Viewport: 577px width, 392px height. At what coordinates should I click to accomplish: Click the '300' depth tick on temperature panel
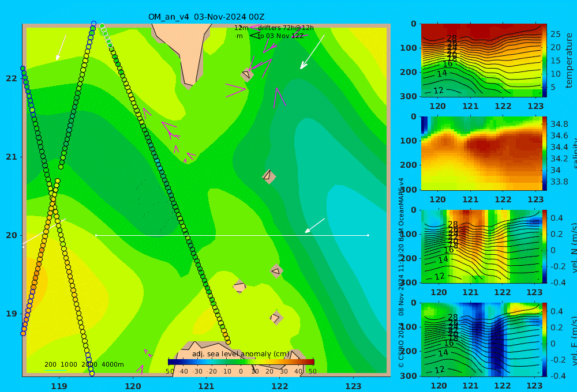(409, 96)
